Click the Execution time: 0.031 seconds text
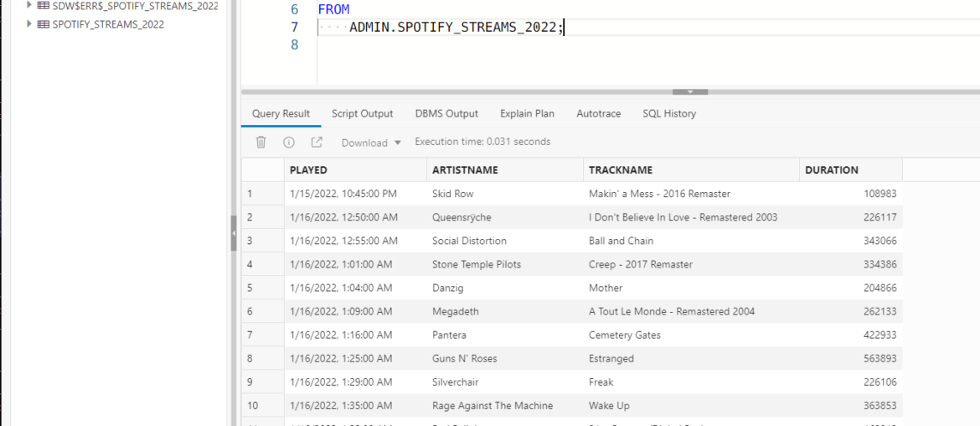Viewport: 980px width, 426px height. coord(482,142)
